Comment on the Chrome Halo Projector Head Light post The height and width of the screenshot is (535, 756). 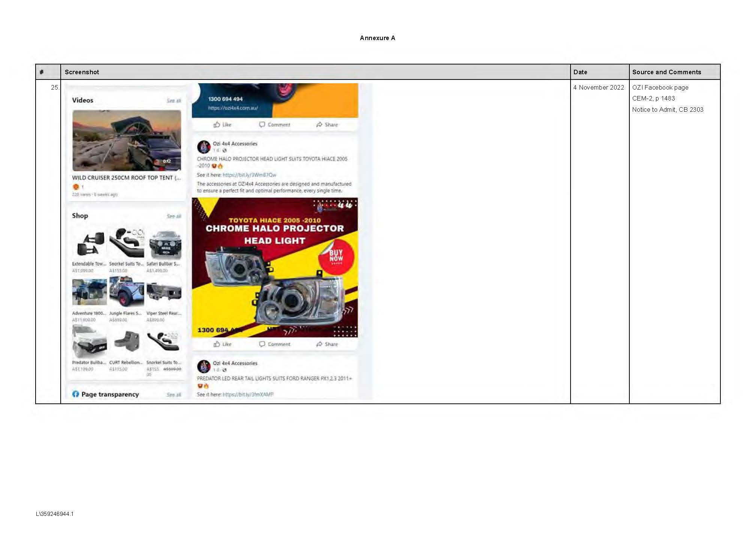[x=275, y=344]
